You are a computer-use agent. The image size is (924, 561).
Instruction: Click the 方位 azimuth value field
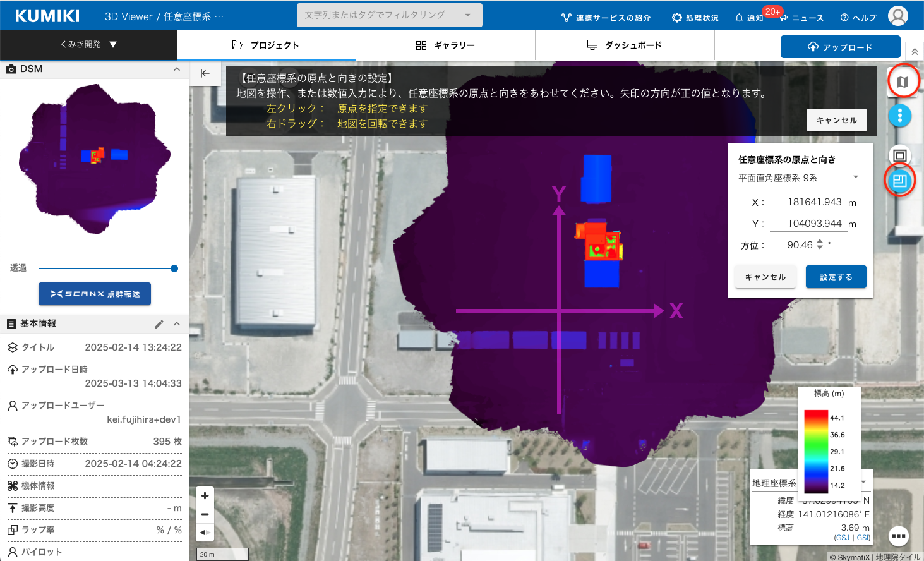(798, 245)
